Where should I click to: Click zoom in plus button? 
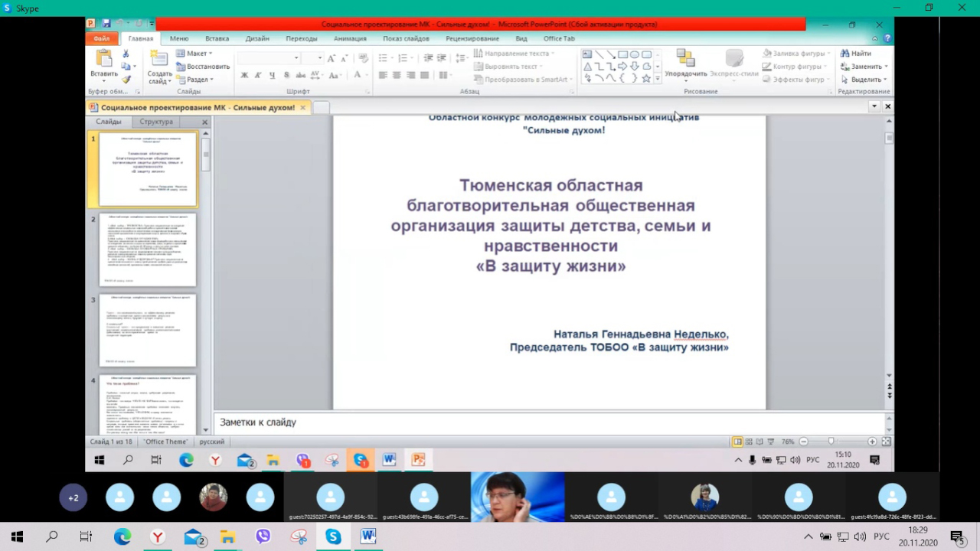pyautogui.click(x=872, y=442)
